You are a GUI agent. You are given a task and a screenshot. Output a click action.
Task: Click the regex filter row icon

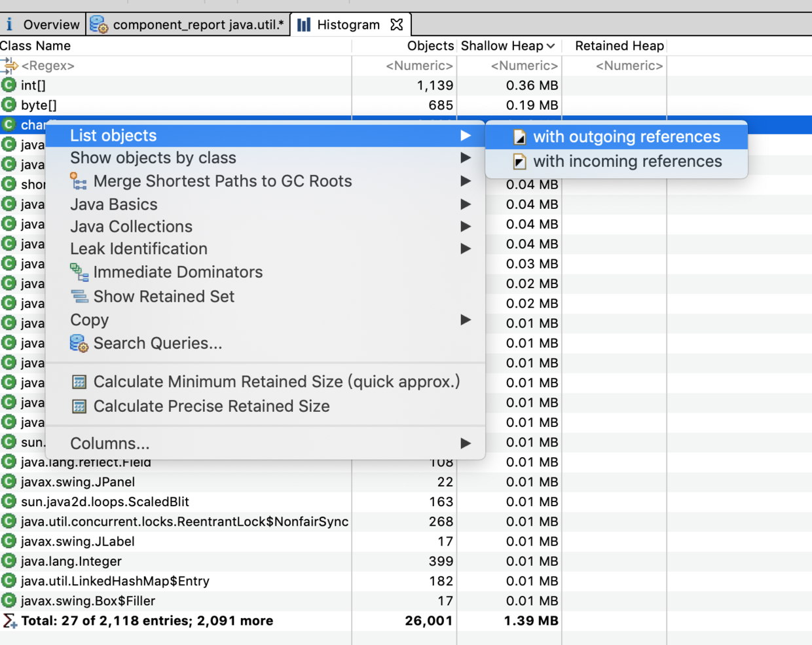(9, 65)
